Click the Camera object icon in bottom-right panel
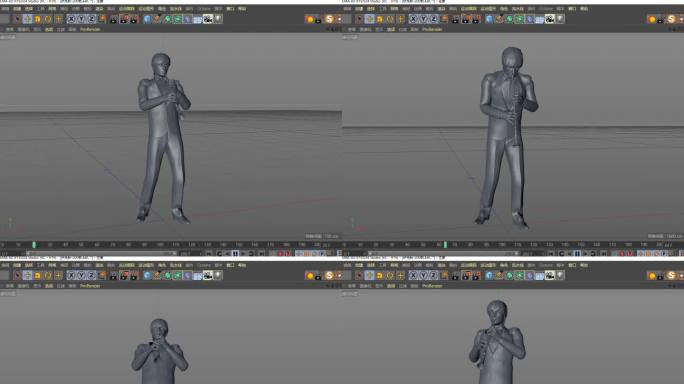 point(550,276)
